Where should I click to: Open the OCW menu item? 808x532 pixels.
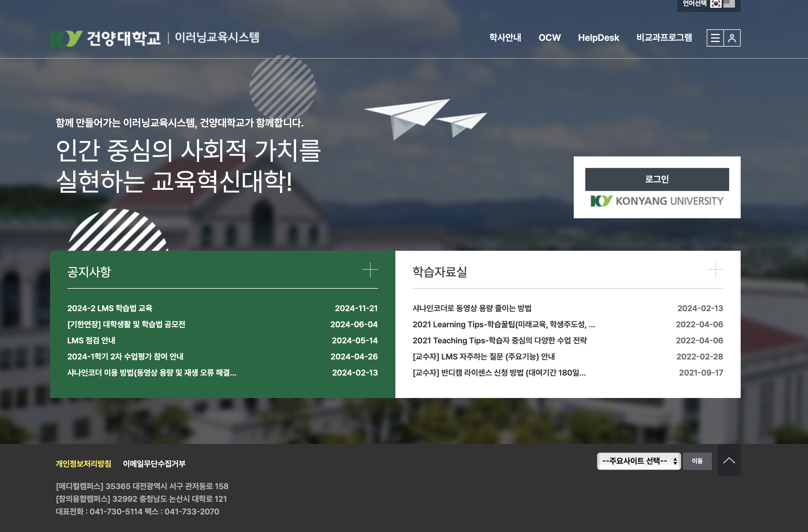(x=549, y=38)
